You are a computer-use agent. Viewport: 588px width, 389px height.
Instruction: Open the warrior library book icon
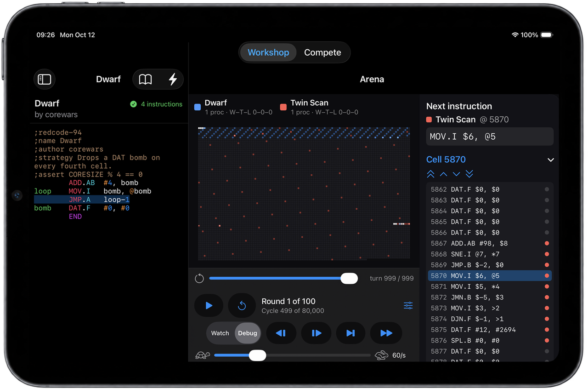coord(146,79)
